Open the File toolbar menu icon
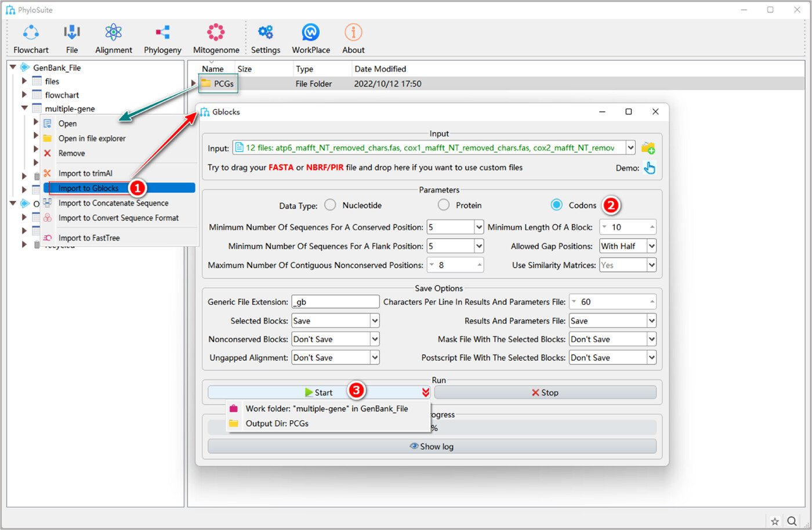This screenshot has height=530, width=812. click(72, 33)
